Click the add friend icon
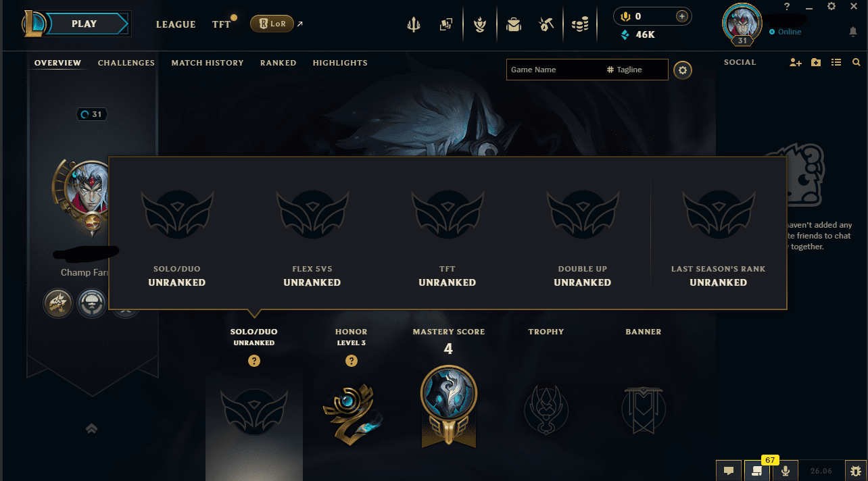Screen dimensions: 868x481 (796, 62)
